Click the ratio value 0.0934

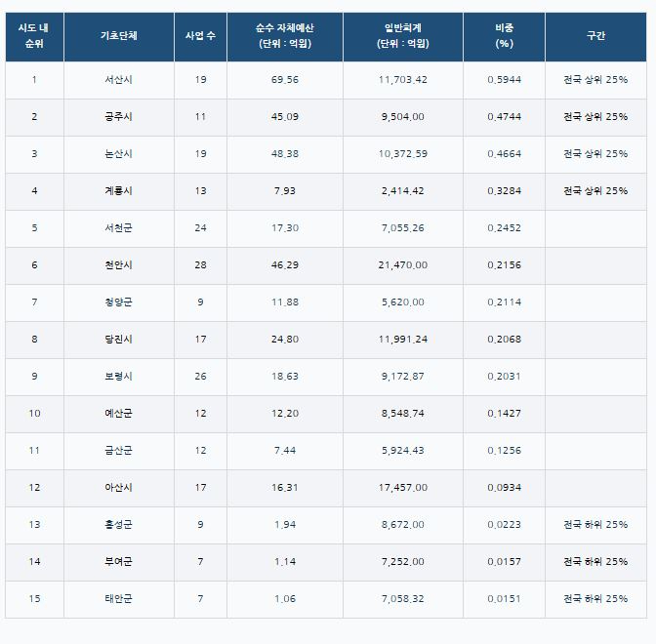pos(504,488)
